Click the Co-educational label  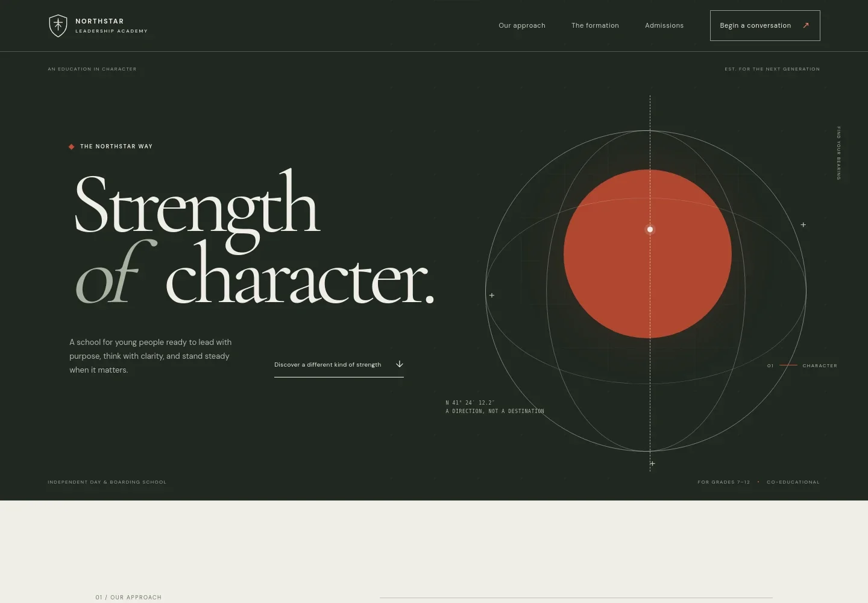pyautogui.click(x=793, y=482)
